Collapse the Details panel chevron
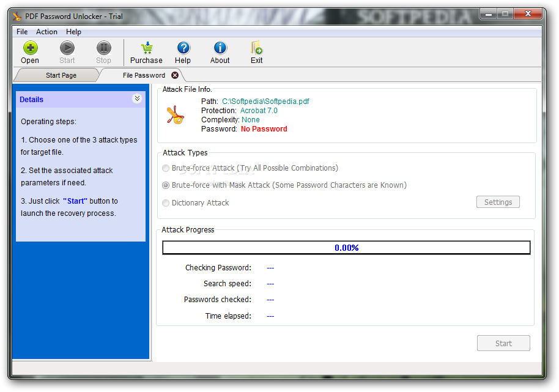This screenshot has width=559, height=392. 137,98
